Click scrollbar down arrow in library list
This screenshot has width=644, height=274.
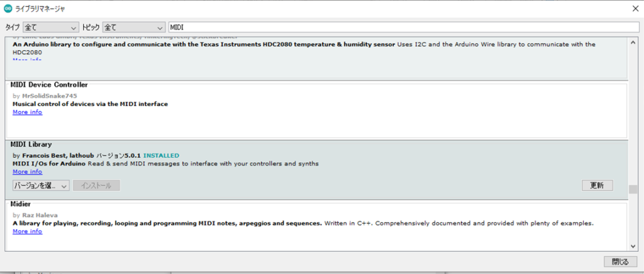tap(633, 246)
